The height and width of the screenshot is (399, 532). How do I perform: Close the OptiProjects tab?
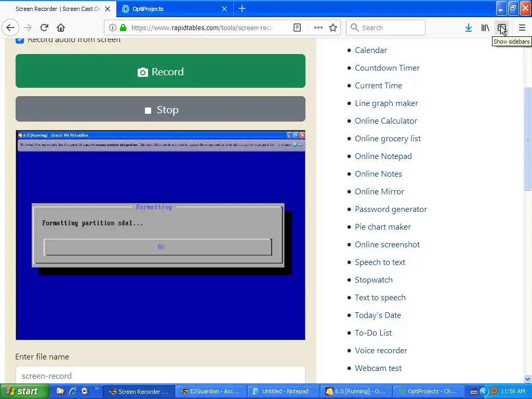(224, 9)
